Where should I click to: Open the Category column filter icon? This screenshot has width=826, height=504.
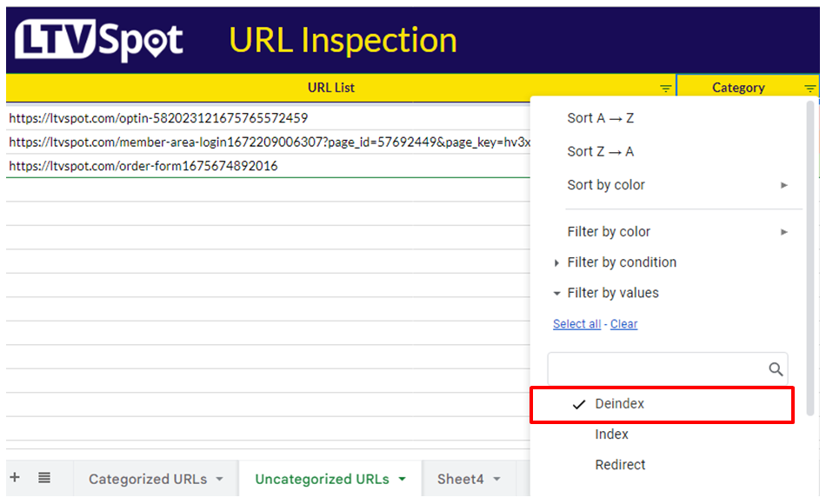(x=809, y=89)
